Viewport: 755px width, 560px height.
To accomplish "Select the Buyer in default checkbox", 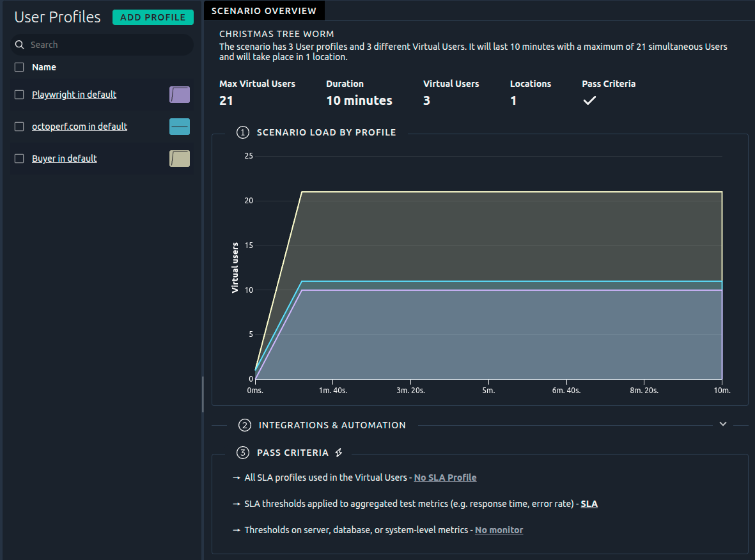I will [x=19, y=159].
